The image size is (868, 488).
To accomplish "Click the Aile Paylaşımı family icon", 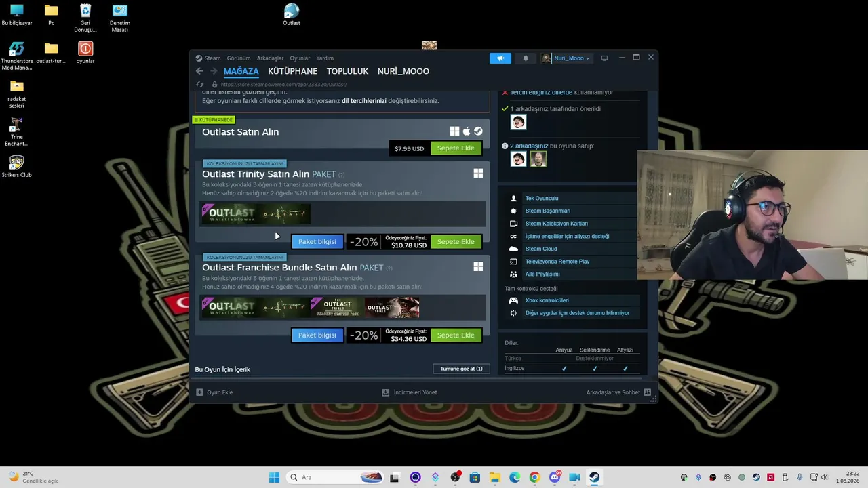I will [513, 274].
